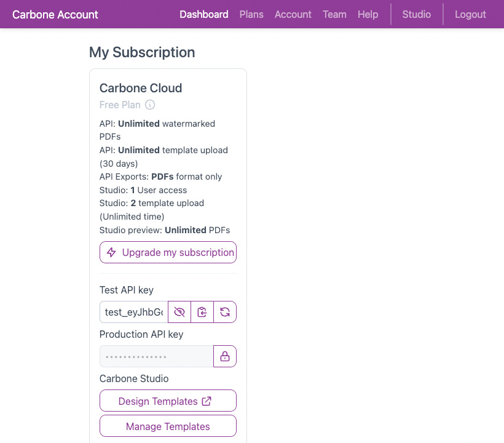Click the Carbone Cloud heading
Image resolution: width=504 pixels, height=443 pixels.
coord(141,88)
